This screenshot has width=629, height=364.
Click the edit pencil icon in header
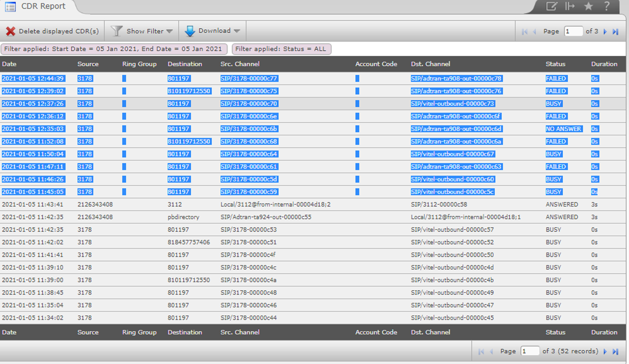(551, 6)
